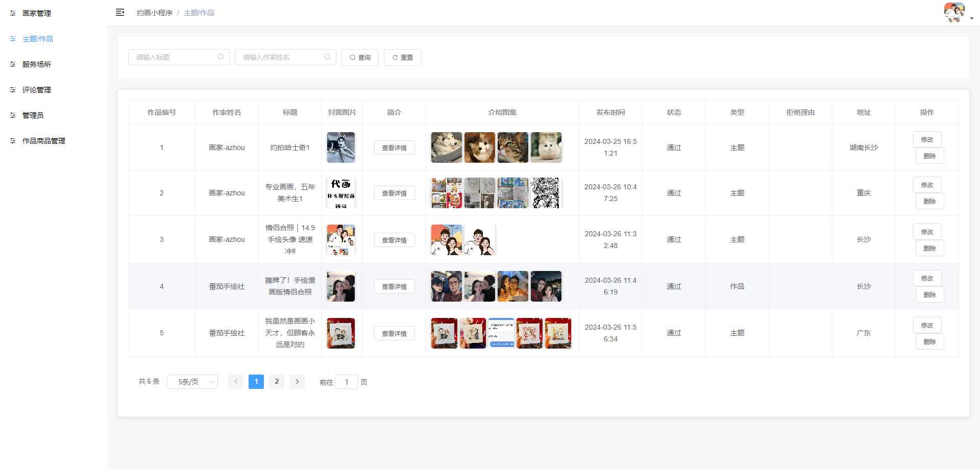The height and width of the screenshot is (469, 980).
Task: Open 作品商品管理 menu
Action: (54, 141)
